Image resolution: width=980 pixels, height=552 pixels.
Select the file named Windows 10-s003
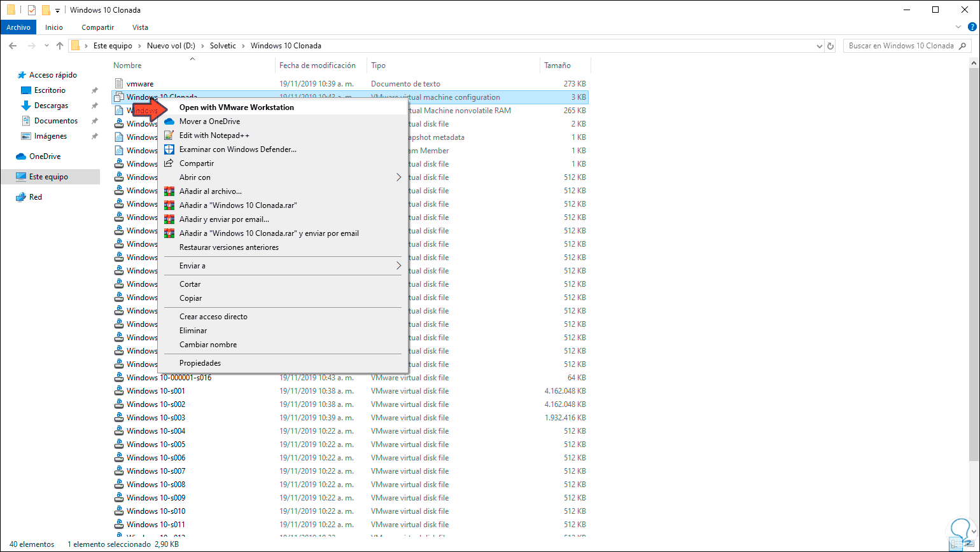point(156,418)
